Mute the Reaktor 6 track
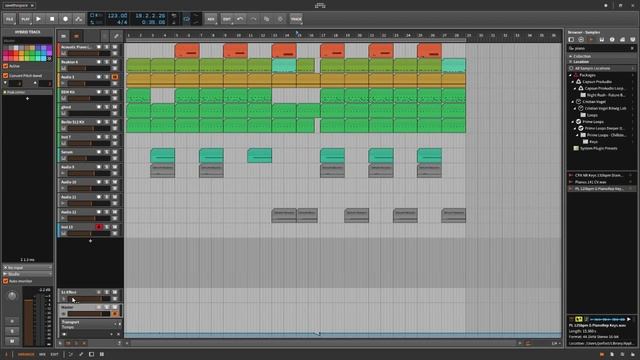 pos(115,62)
